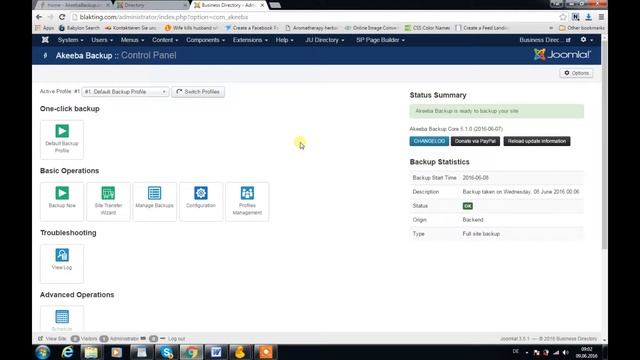This screenshot has height=360, width=640.
Task: Click the browser address bar
Action: pos(314,17)
